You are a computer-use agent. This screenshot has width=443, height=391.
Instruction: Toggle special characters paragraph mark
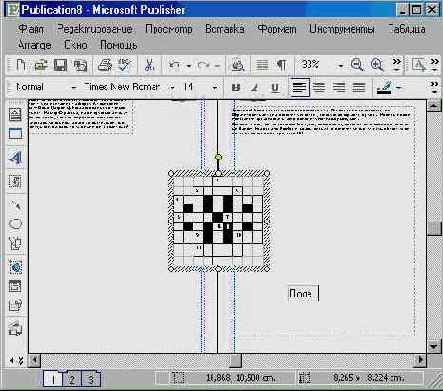[282, 65]
